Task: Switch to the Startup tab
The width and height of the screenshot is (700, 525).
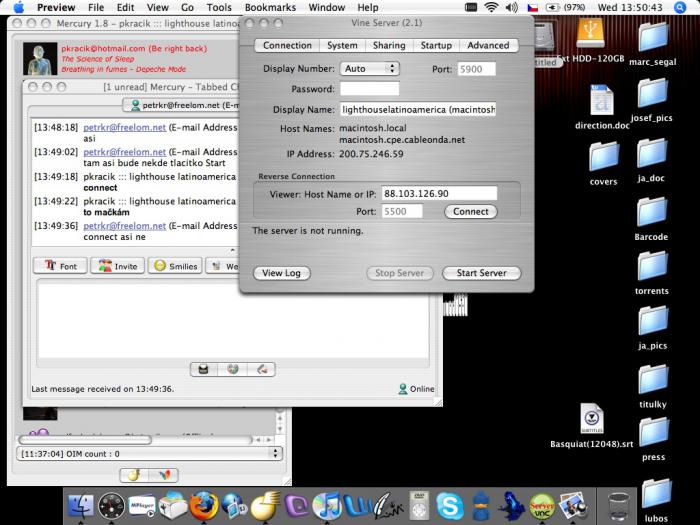Action: 436,46
